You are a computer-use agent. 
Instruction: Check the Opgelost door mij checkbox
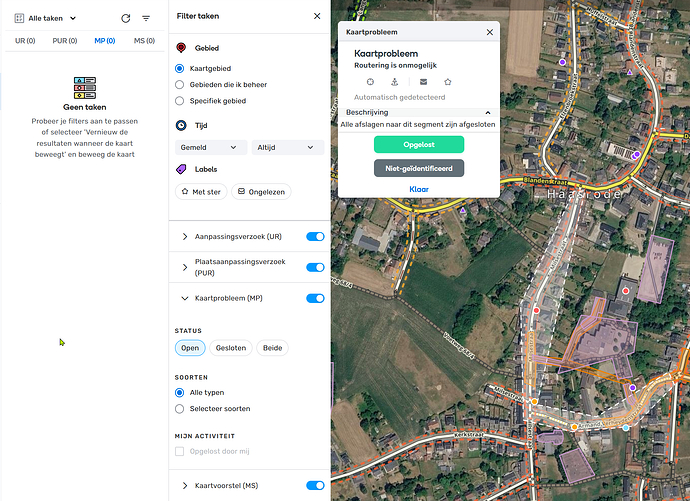180,451
